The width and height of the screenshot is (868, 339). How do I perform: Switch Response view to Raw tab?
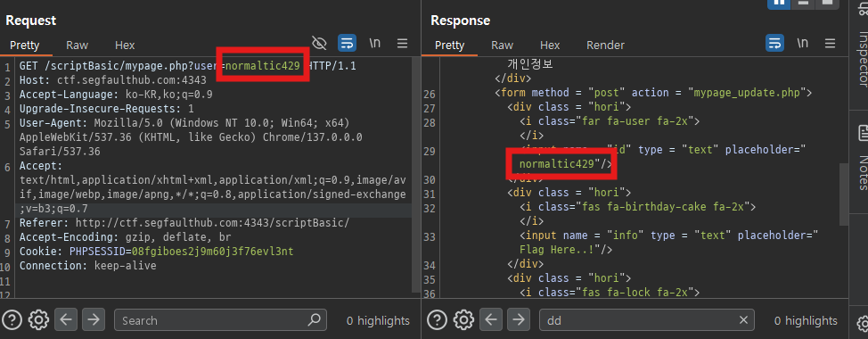pos(502,45)
